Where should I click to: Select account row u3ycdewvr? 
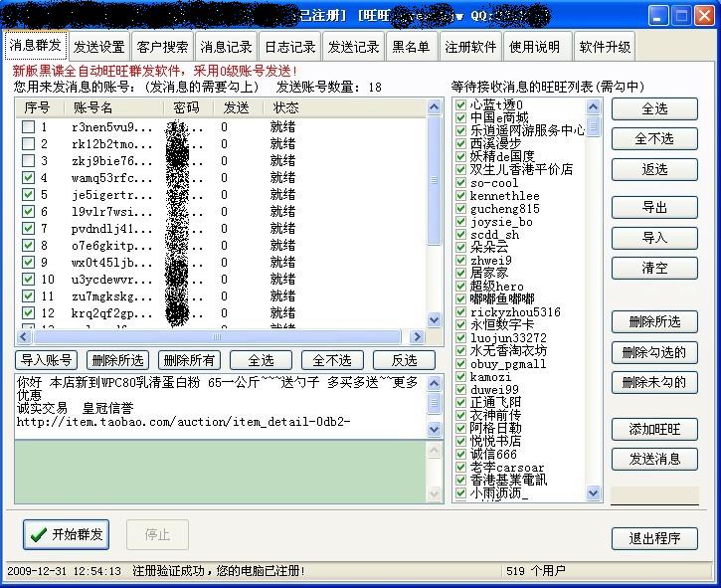[x=221, y=280]
